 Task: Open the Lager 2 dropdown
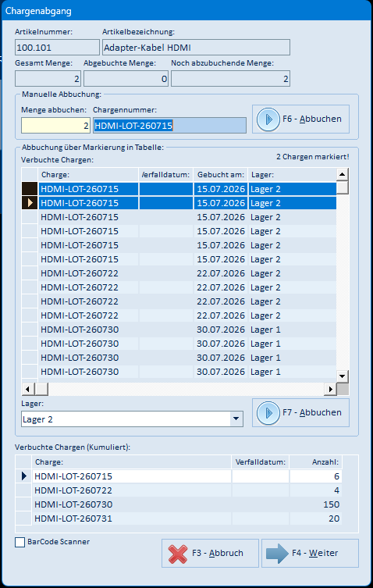coord(236,419)
